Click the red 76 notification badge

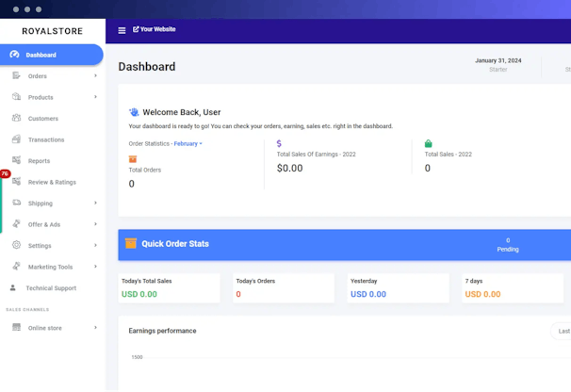point(5,174)
